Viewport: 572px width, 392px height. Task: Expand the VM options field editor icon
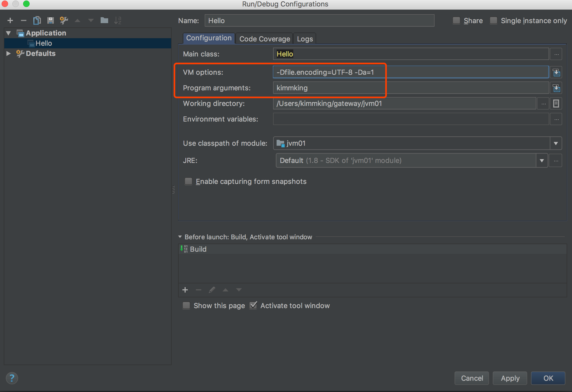coord(556,72)
